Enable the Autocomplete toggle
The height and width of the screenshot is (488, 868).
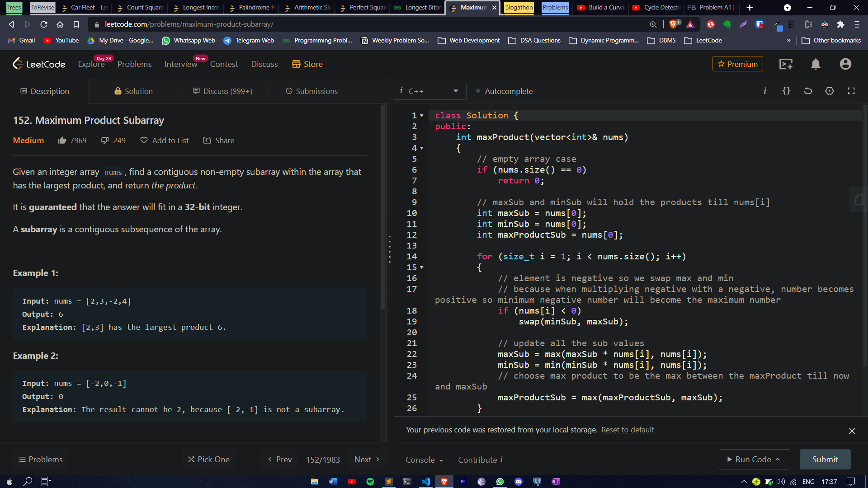tap(478, 91)
